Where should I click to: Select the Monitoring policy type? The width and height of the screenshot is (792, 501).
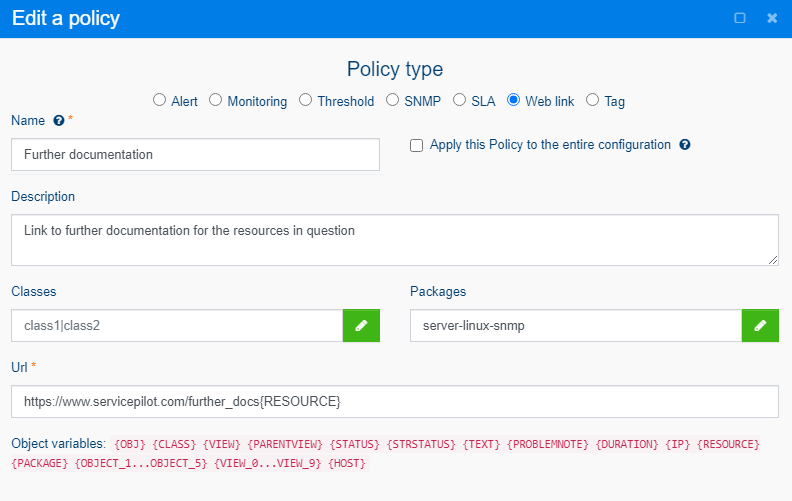[216, 100]
